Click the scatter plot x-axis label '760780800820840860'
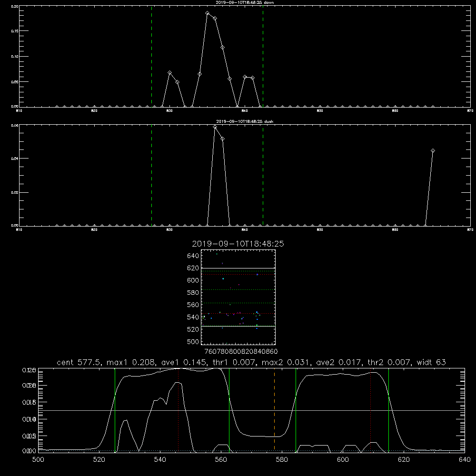Viewport: 476px width, 476px height. (241, 352)
